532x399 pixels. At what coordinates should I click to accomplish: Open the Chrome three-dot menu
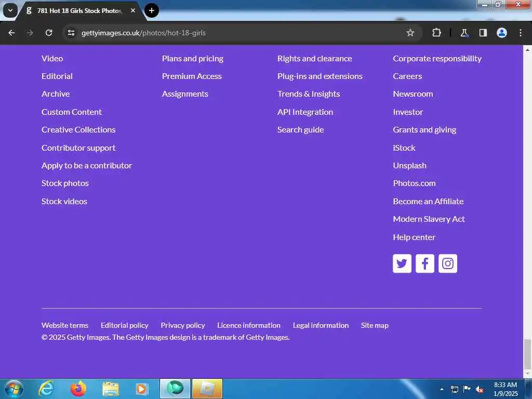tap(521, 33)
